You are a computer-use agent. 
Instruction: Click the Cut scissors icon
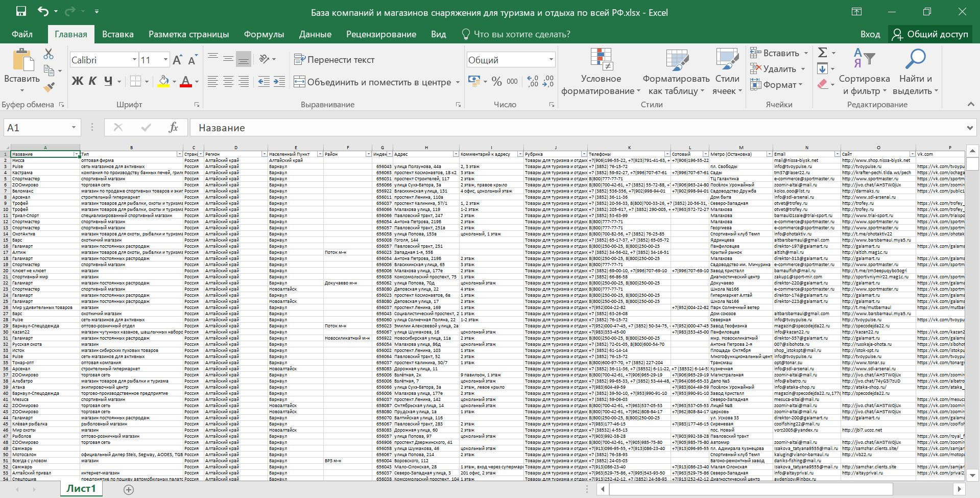click(x=49, y=54)
